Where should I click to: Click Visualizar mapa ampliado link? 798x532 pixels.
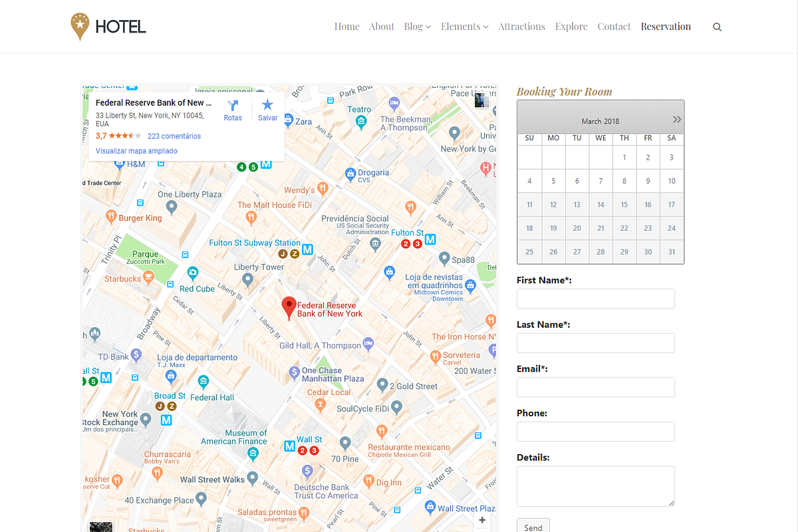tap(136, 151)
